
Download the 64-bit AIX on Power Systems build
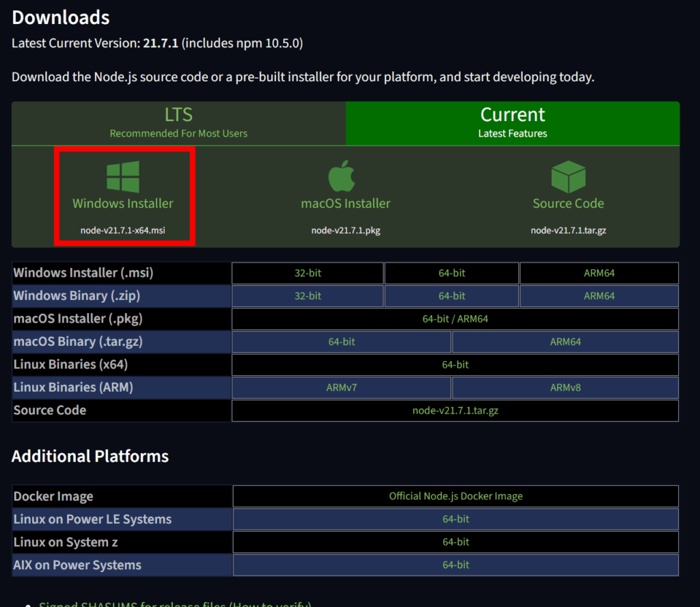click(x=455, y=565)
